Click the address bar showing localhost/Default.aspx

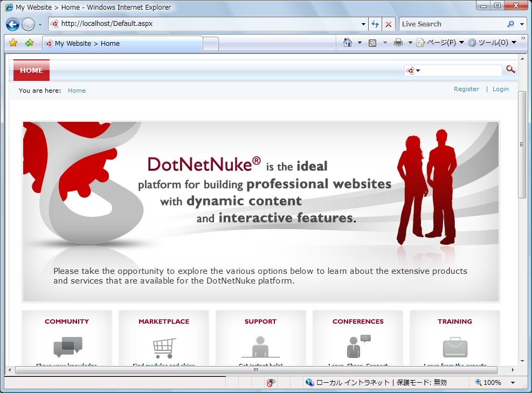204,24
